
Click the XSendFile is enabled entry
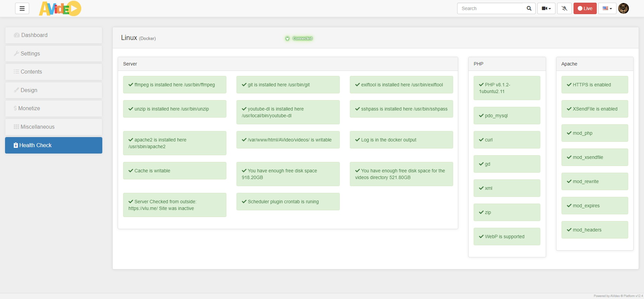[x=595, y=109]
